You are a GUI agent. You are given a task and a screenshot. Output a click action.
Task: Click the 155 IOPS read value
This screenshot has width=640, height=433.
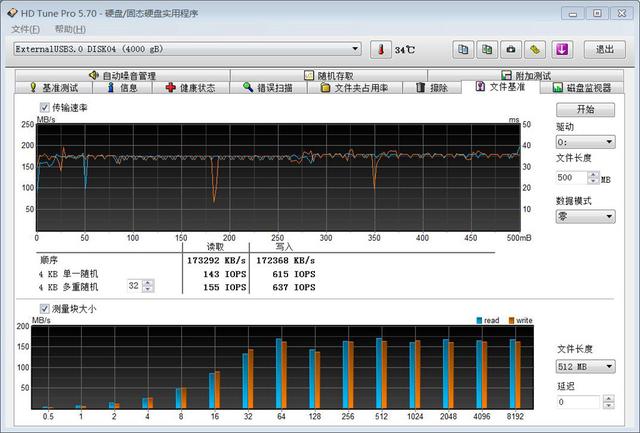225,287
